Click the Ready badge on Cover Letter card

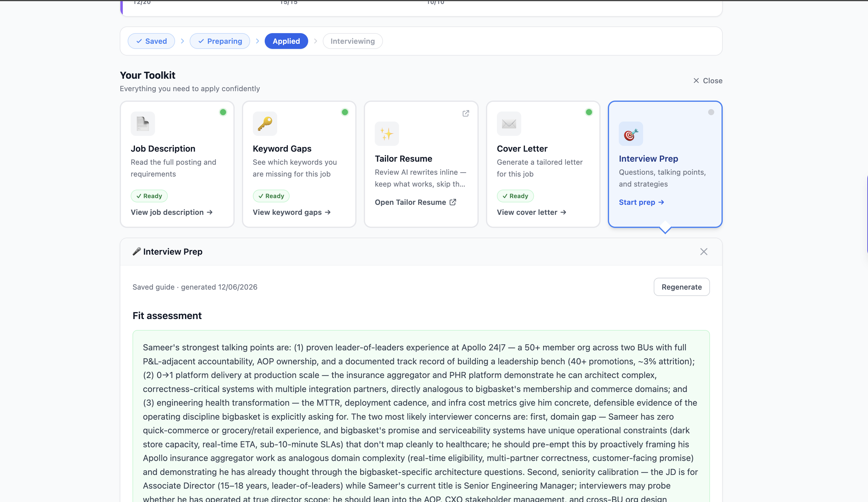click(x=515, y=196)
